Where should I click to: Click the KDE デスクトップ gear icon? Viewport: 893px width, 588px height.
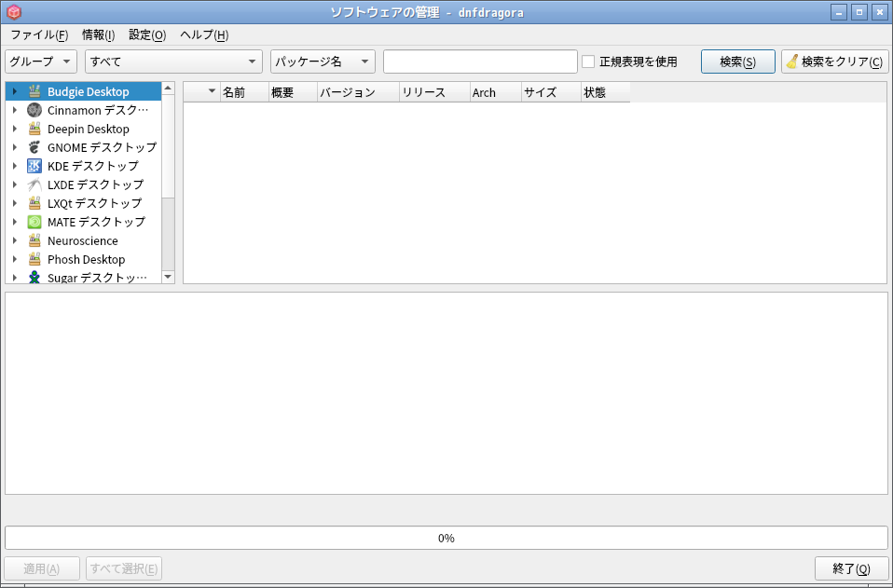click(x=34, y=166)
